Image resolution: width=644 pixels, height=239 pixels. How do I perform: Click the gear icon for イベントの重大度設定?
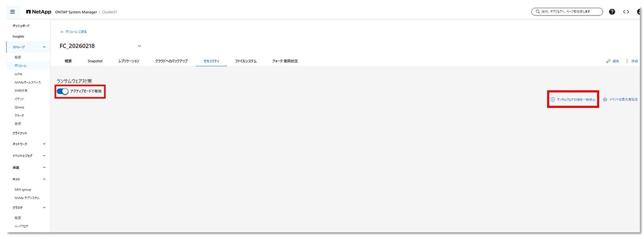605,100
